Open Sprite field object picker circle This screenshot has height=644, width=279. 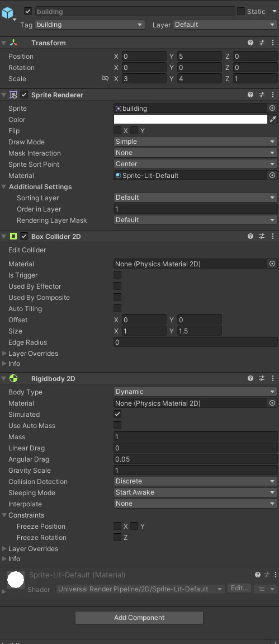pos(272,109)
